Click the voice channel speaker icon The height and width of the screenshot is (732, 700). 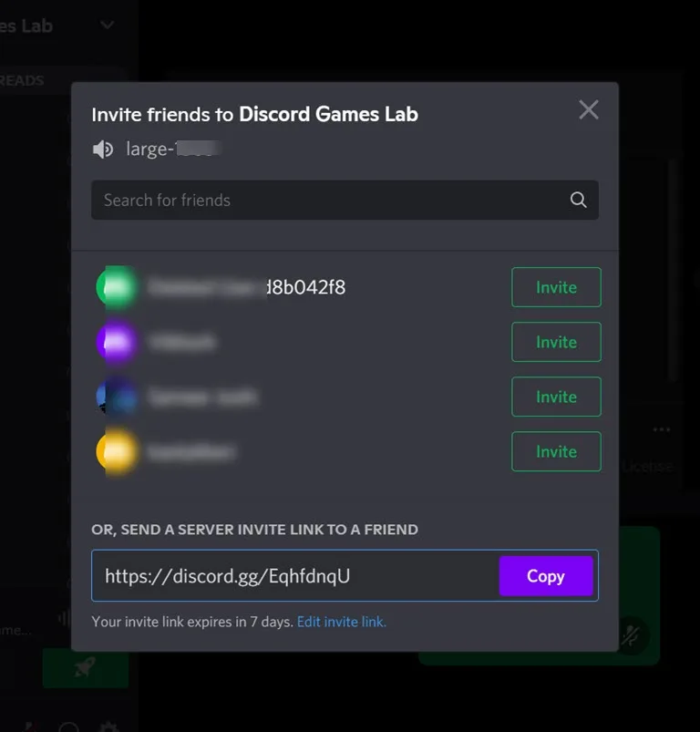103,149
